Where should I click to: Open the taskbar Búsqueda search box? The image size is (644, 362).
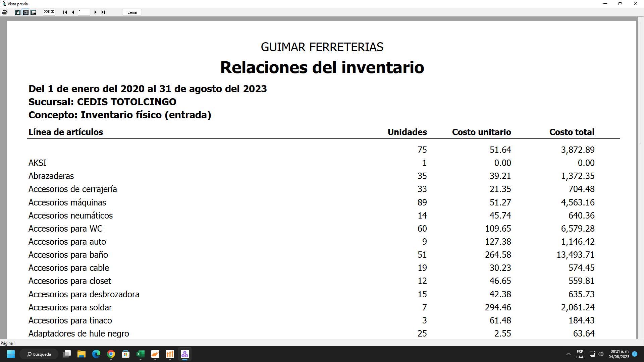click(x=39, y=354)
